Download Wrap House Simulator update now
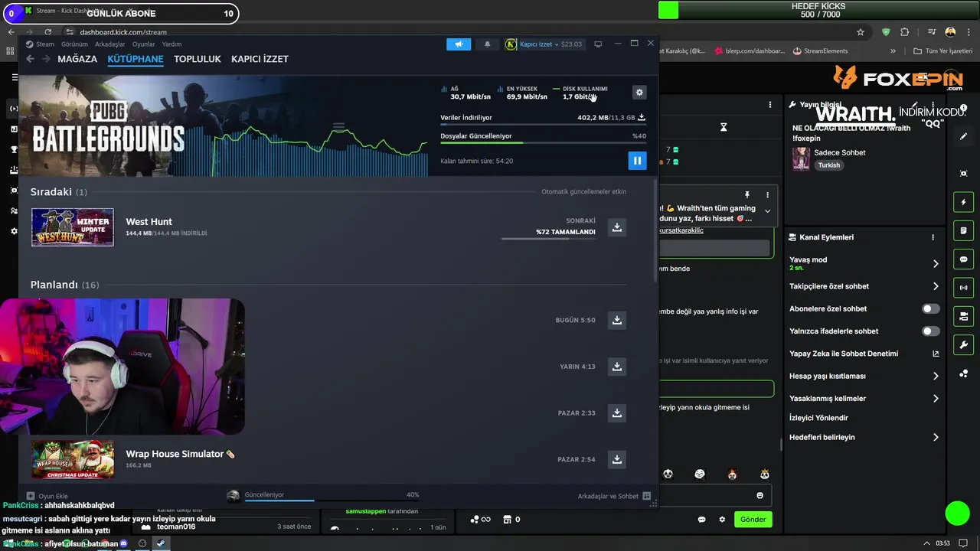This screenshot has width=980, height=551. click(617, 459)
